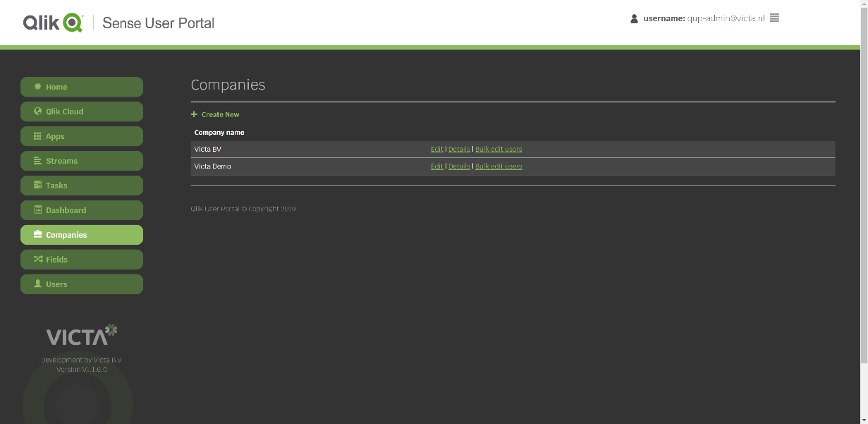This screenshot has width=868, height=424.
Task: Click the Companies page heading
Action: 228,85
